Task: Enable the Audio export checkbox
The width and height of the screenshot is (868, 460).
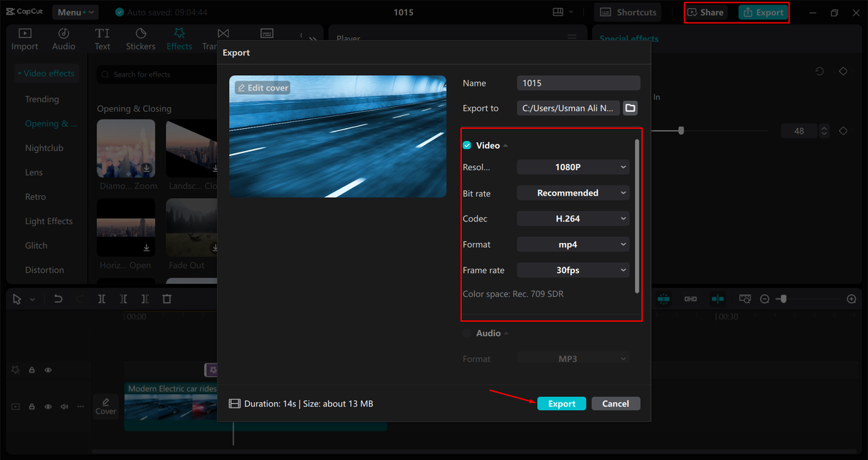Action: (467, 333)
